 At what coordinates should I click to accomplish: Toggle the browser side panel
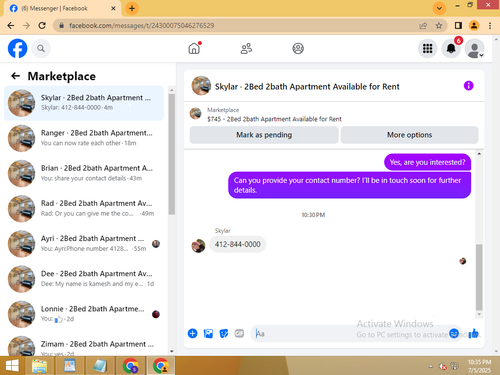(458, 26)
